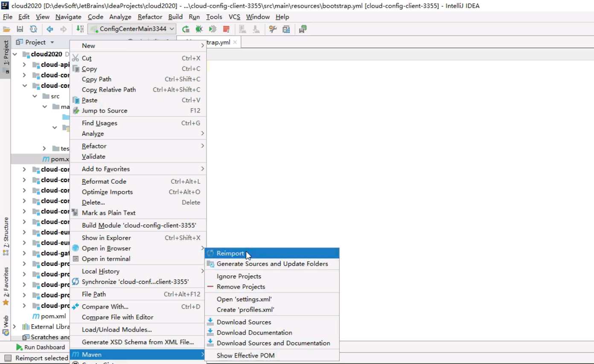The width and height of the screenshot is (594, 364).
Task: Click the scissors icon next to Cut
Action: (x=76, y=58)
